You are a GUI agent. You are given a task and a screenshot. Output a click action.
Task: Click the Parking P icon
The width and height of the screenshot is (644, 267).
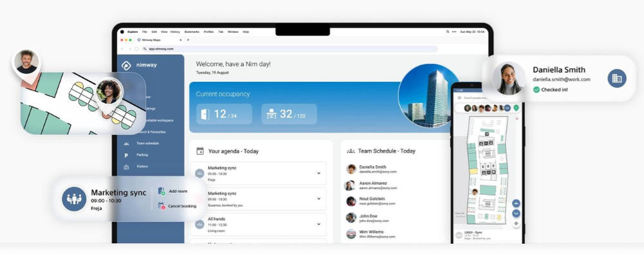click(x=126, y=156)
